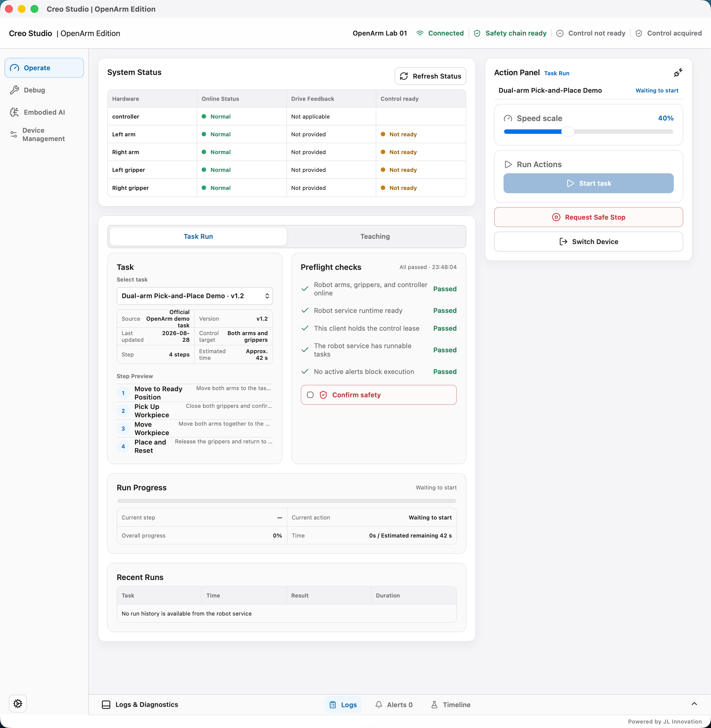
Task: Click checkmark beside arms, grippers online check
Action: [x=305, y=289]
